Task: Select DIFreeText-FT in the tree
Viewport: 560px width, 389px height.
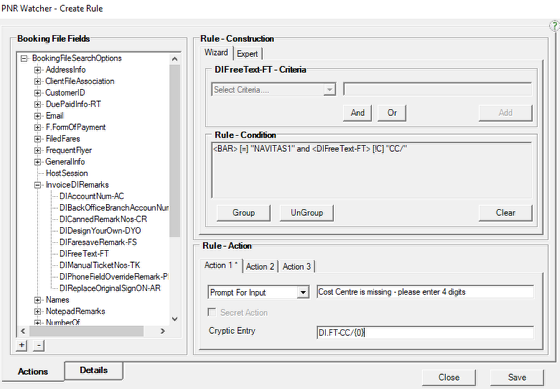Action: (84, 254)
